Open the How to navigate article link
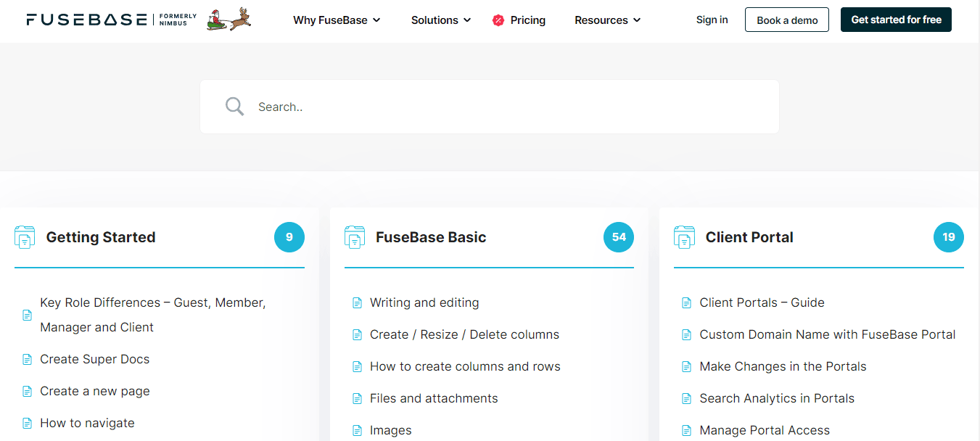This screenshot has width=980, height=441. (x=87, y=423)
